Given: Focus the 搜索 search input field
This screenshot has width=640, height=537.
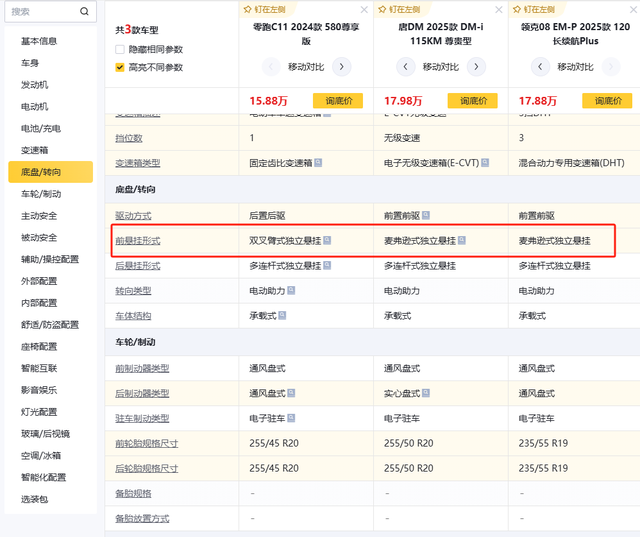Looking at the screenshot, I should [x=50, y=11].
